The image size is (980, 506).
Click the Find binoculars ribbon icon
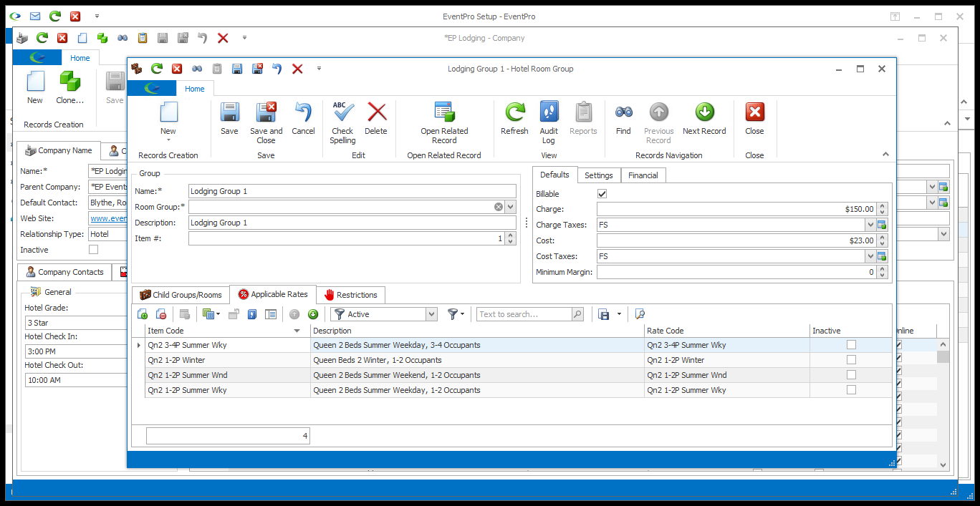point(623,119)
